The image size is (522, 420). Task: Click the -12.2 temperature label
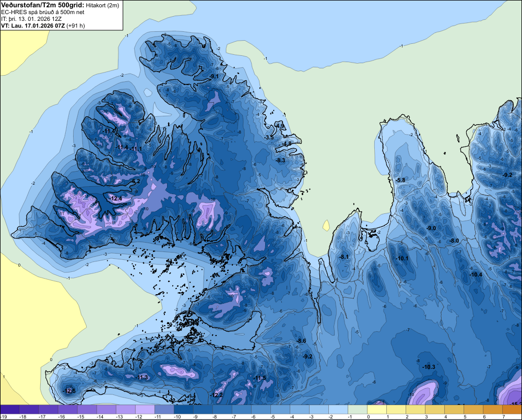(217, 395)
